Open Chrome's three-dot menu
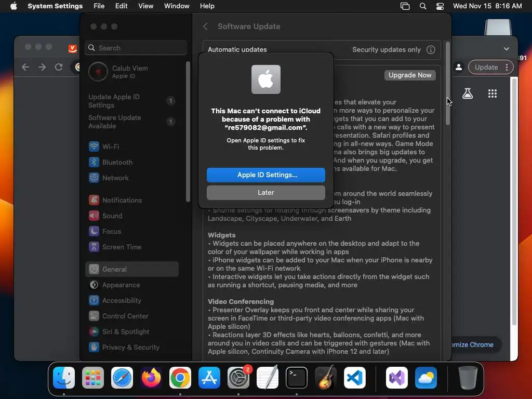 (507, 67)
